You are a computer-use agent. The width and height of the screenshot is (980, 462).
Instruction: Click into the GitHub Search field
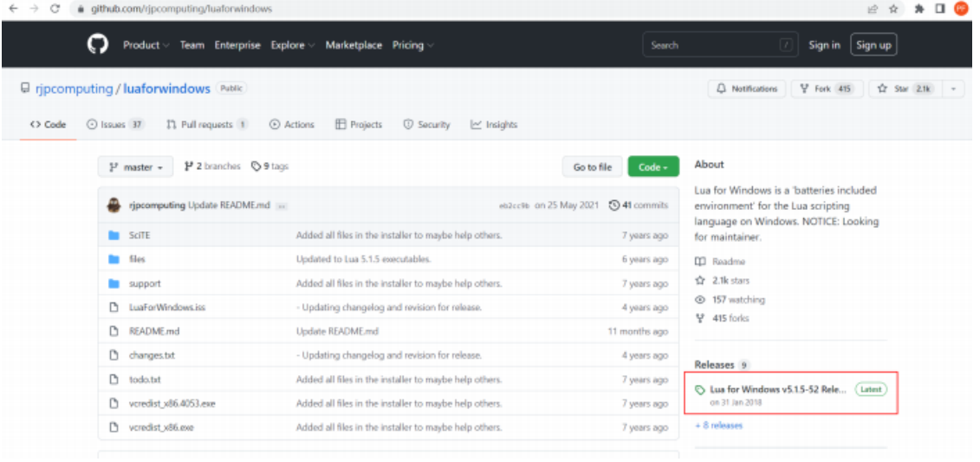click(720, 45)
